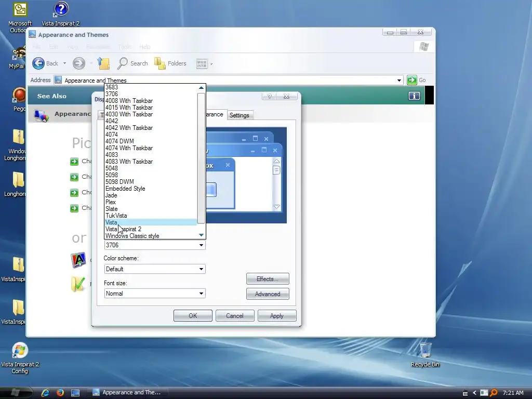Click the orange search tray icon
The width and height of the screenshot is (532, 399).
494,393
